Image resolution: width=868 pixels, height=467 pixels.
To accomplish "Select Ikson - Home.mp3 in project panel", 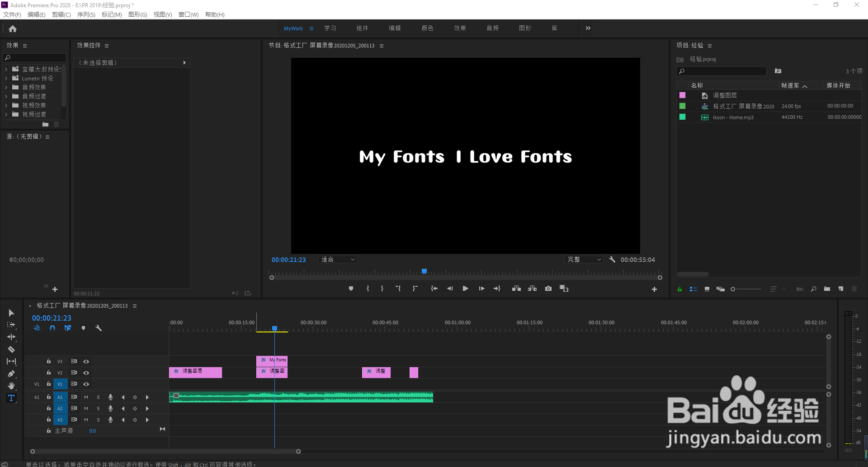I will pos(733,117).
